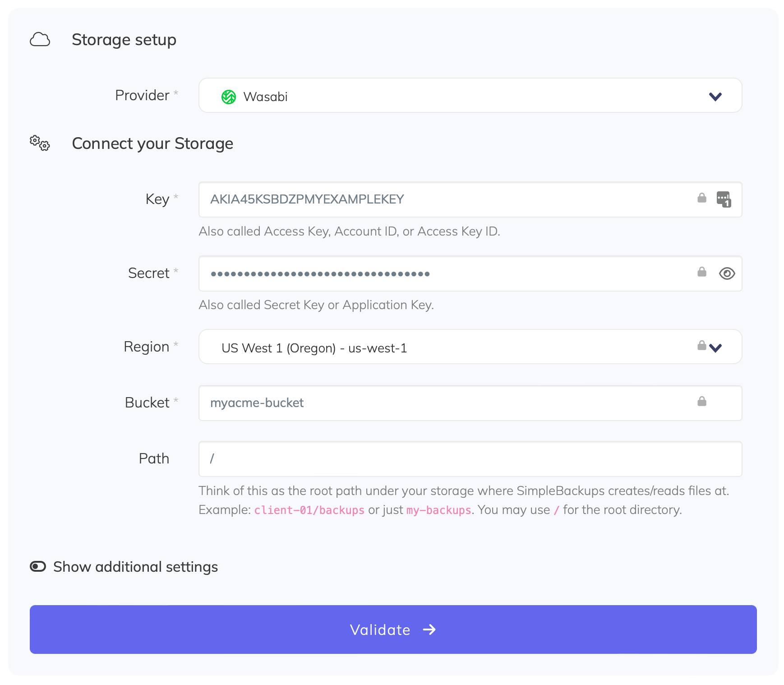Click the green Wasabi logo in Provider
This screenshot has width=784, height=685.
229,97
